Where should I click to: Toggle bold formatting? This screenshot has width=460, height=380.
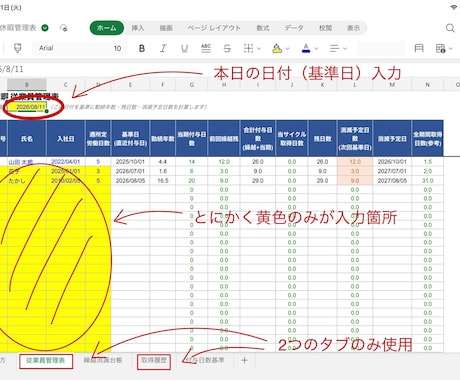142,48
